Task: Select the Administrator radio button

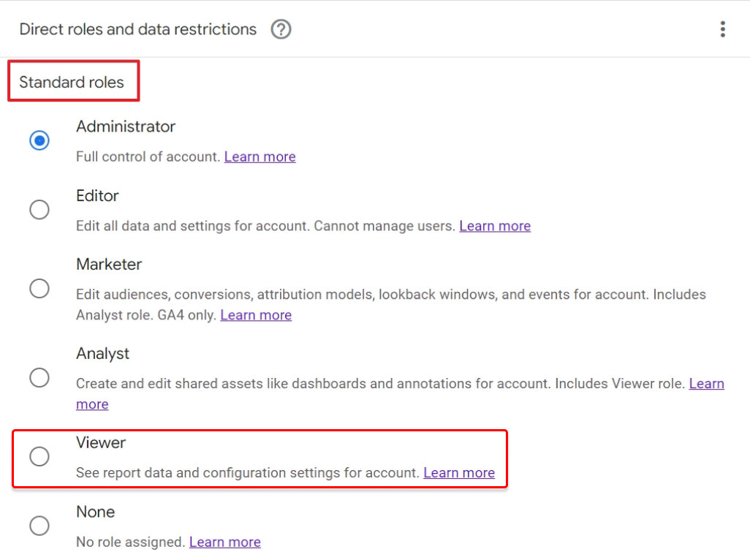Action: [39, 140]
